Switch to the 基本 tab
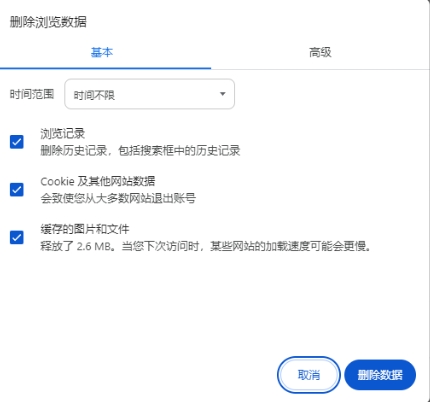 click(x=102, y=52)
